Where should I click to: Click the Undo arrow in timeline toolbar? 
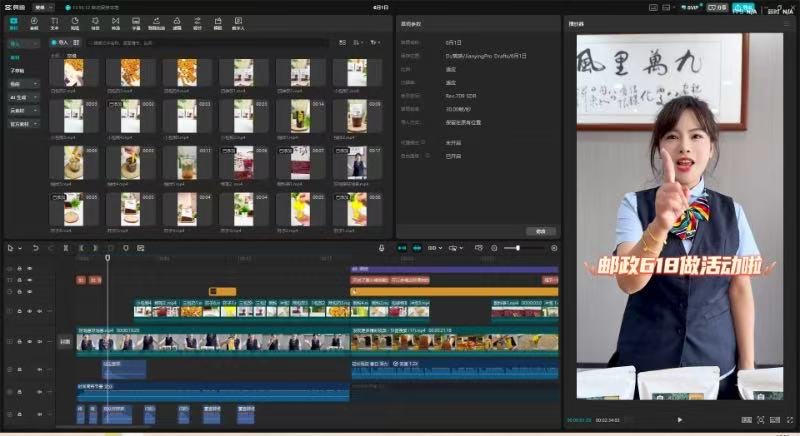36,247
